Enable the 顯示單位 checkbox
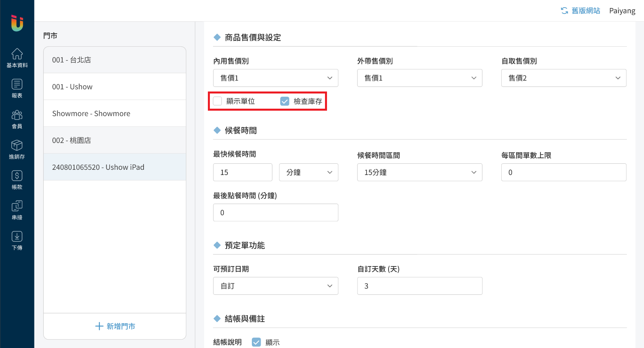644x348 pixels. tap(217, 101)
